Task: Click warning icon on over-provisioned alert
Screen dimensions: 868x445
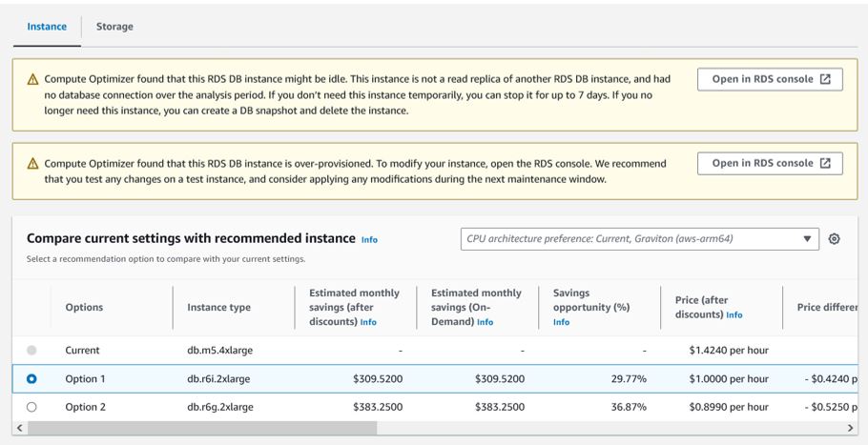Action: point(32,164)
